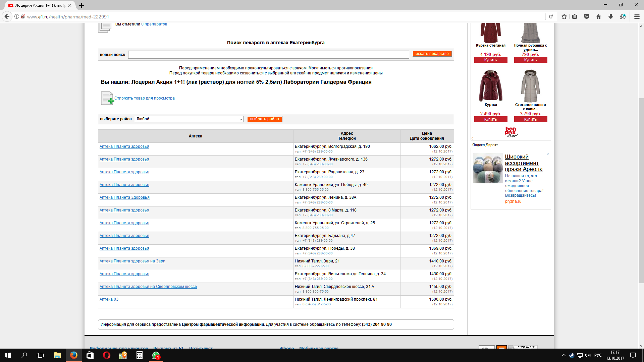The image size is (644, 362).
Task: Click the Цена Дата обновления column header
Action: 427,136
